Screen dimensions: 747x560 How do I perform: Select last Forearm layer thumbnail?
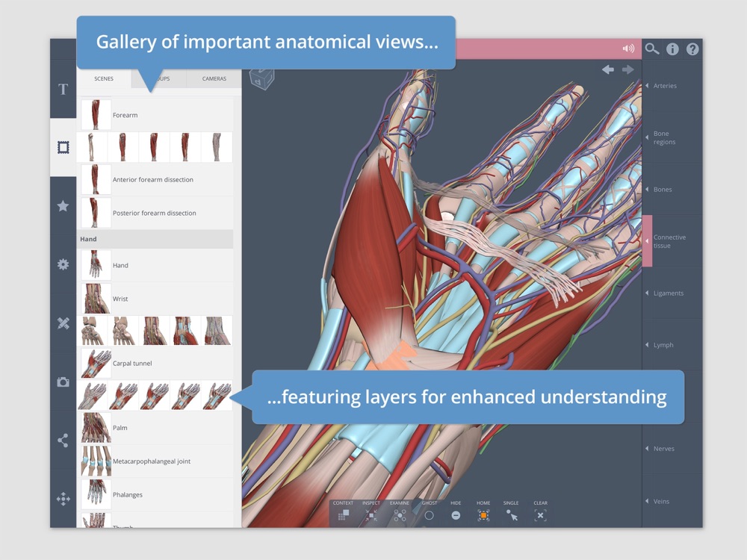(x=217, y=147)
